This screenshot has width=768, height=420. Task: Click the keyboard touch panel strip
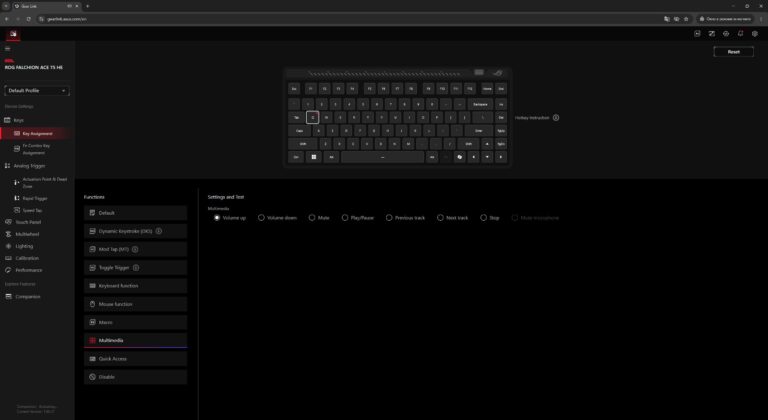[384, 74]
